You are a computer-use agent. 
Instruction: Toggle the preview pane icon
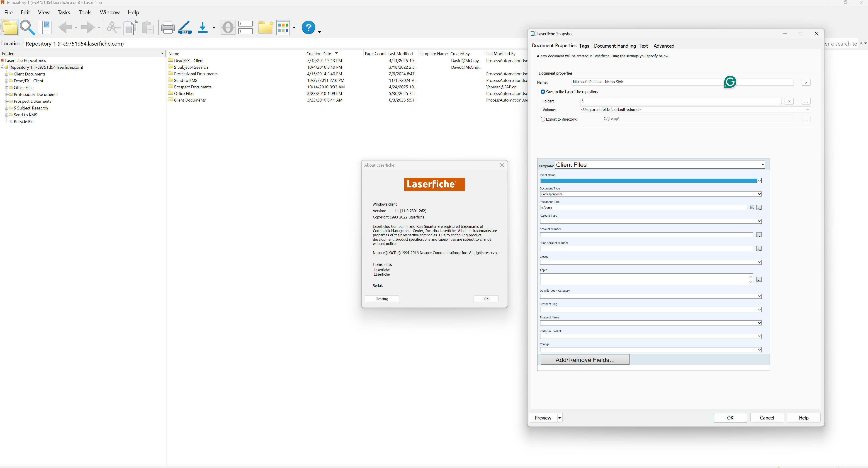tap(44, 27)
